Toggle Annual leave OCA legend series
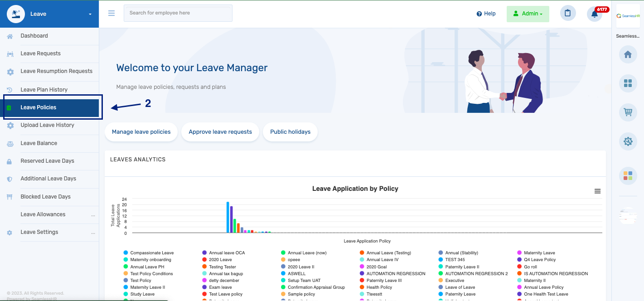 (223, 253)
